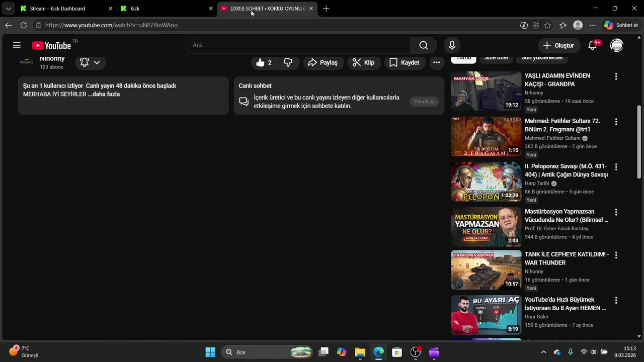Open the Nihonny channel avatar
This screenshot has height=362, width=644.
pos(27,62)
